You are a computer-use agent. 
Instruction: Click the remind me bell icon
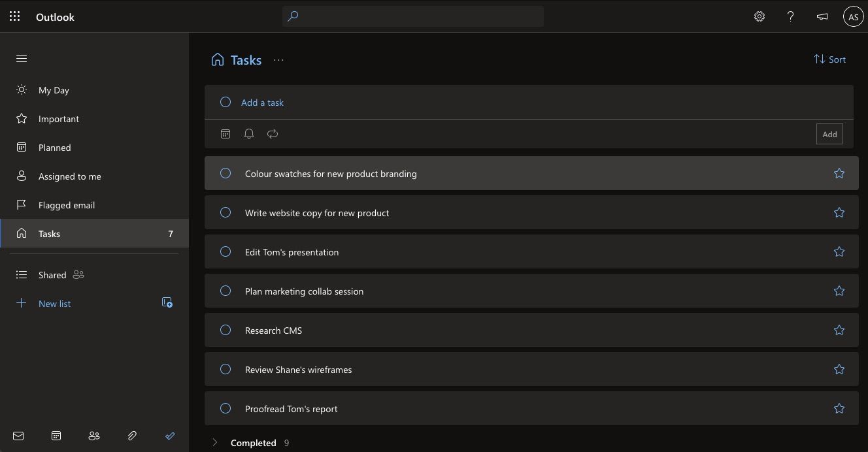249,134
